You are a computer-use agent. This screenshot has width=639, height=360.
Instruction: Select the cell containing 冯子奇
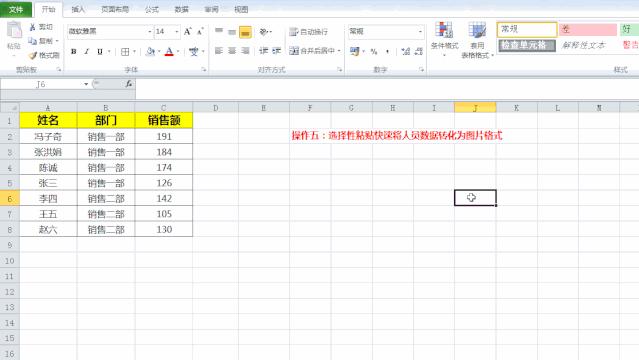48,137
